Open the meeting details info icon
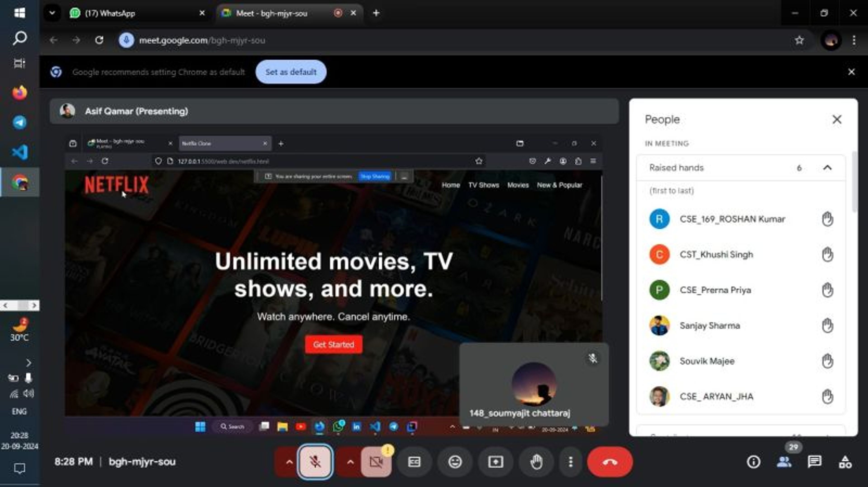This screenshot has height=487, width=868. pos(753,462)
